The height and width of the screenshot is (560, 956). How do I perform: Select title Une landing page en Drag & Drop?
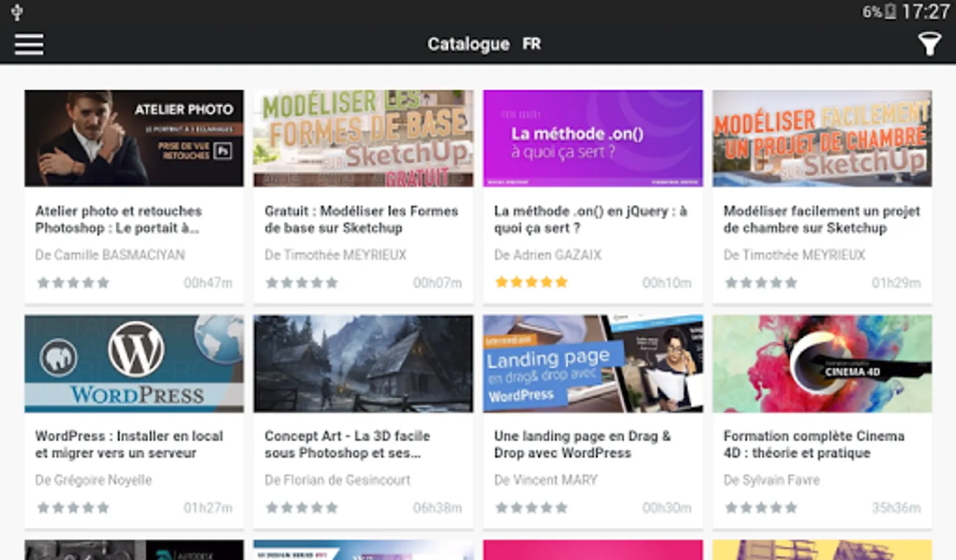pos(582,444)
